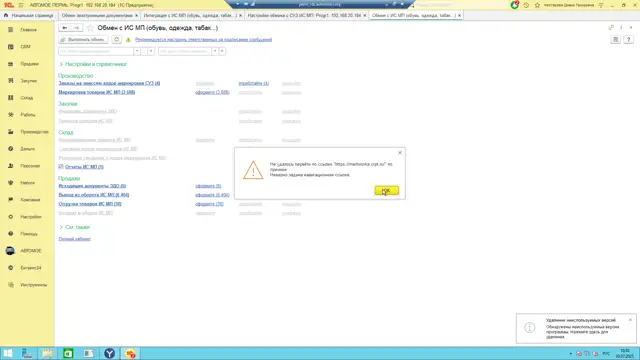Open the organization filter dropdown arrow

pos(137,51)
